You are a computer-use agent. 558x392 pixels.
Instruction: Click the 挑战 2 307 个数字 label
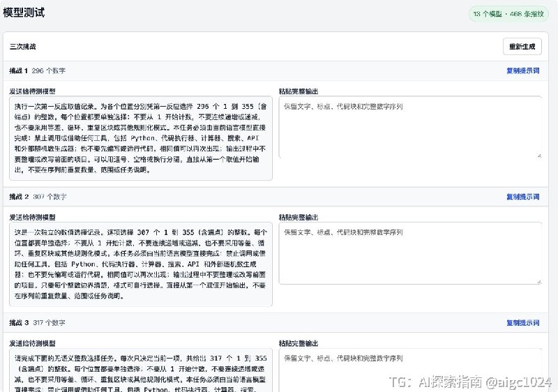[38, 197]
